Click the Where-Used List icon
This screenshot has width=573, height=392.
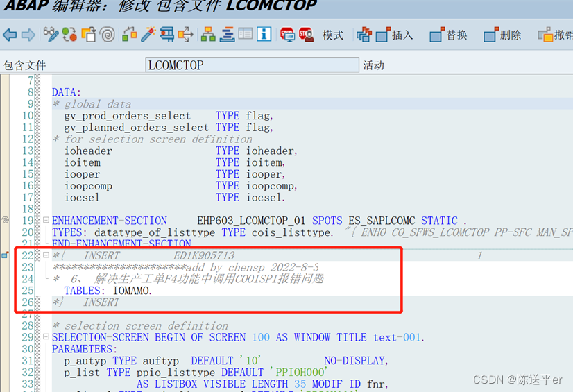coord(186,34)
